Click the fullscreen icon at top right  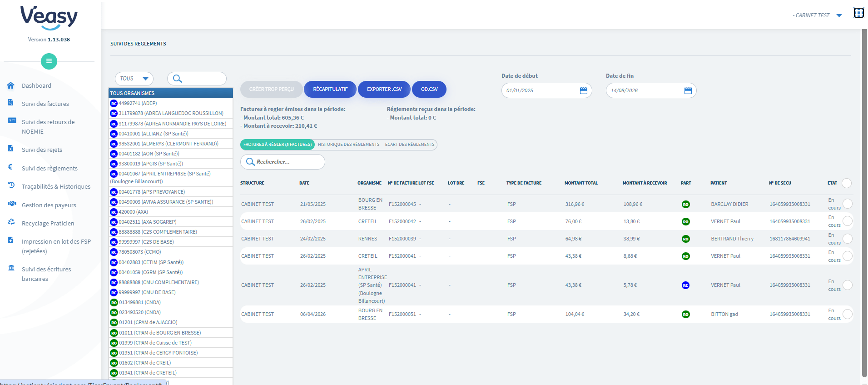coord(858,13)
